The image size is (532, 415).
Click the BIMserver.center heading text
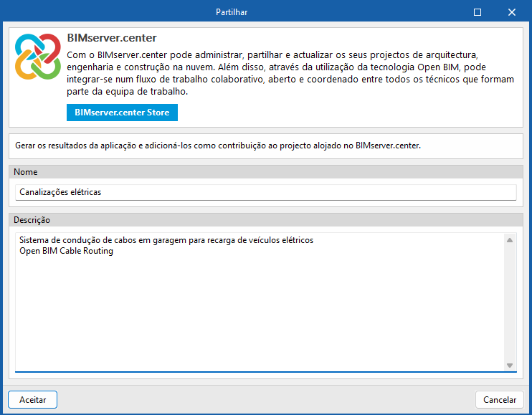click(x=112, y=38)
